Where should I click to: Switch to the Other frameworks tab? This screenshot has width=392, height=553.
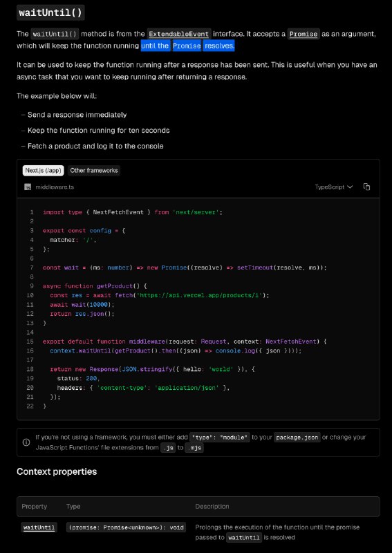94,170
